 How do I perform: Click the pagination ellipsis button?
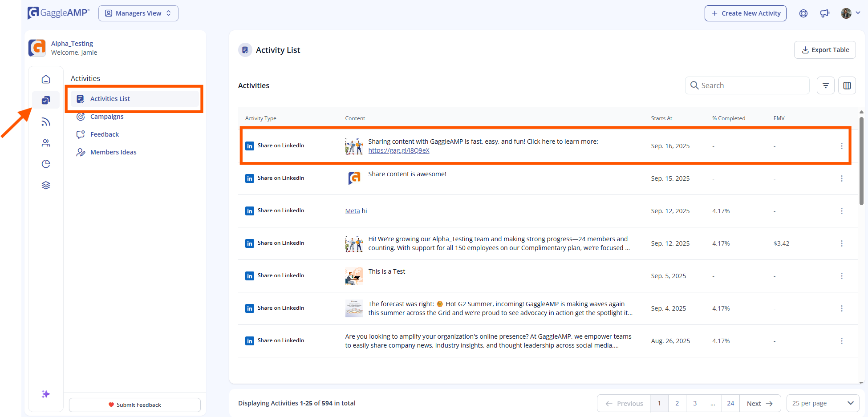(713, 403)
